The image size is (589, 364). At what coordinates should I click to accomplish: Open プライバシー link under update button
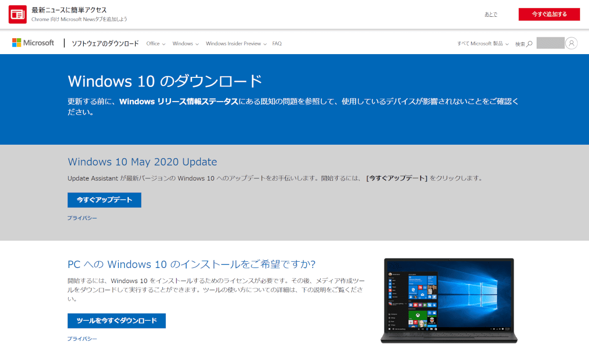point(82,218)
